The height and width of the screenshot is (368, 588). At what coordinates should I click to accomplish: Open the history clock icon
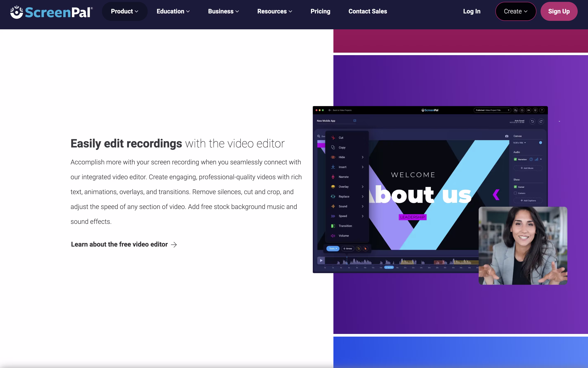coord(522,110)
